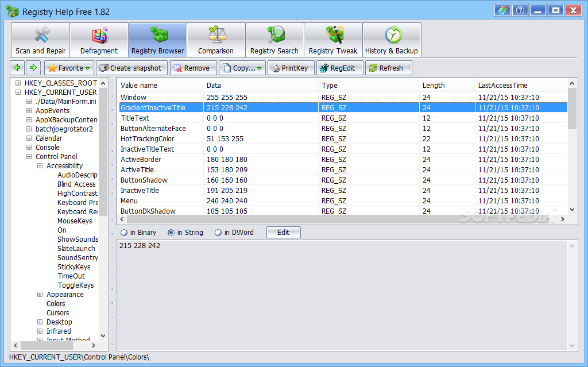Sort by LastAccessTime column header

(x=521, y=85)
